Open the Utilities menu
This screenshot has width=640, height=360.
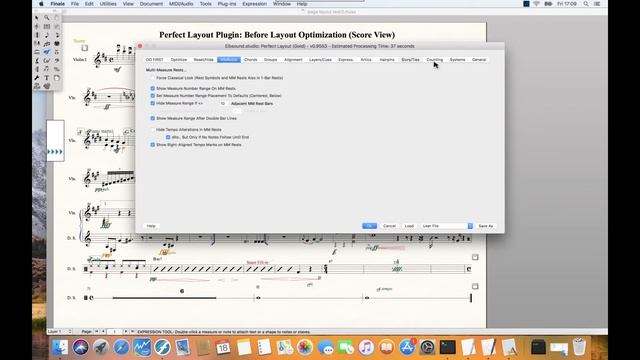coord(108,4)
